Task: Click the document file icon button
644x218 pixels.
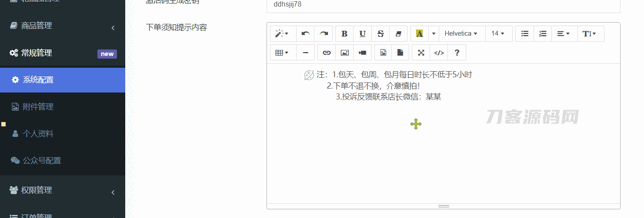Action: (x=400, y=53)
